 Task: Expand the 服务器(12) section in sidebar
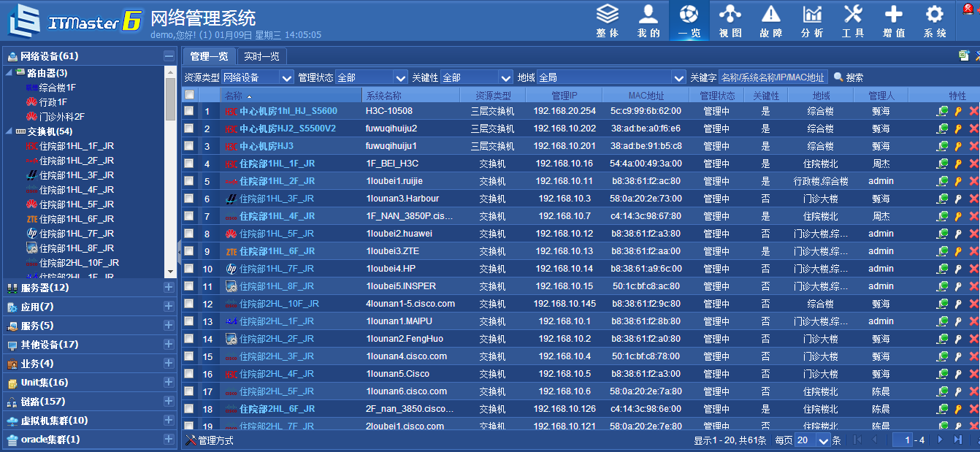point(169,288)
